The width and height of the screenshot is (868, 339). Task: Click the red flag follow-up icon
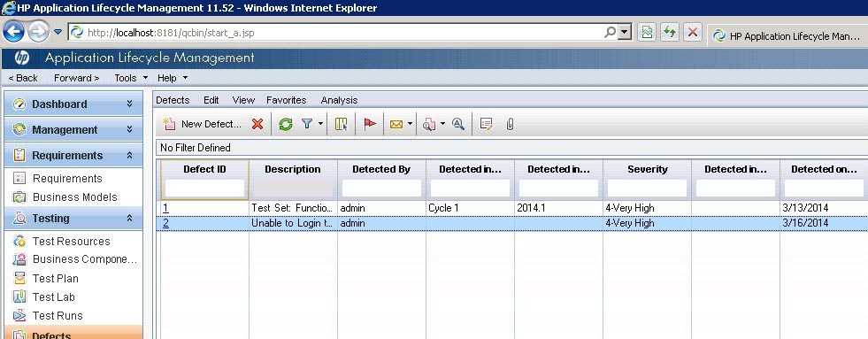370,124
